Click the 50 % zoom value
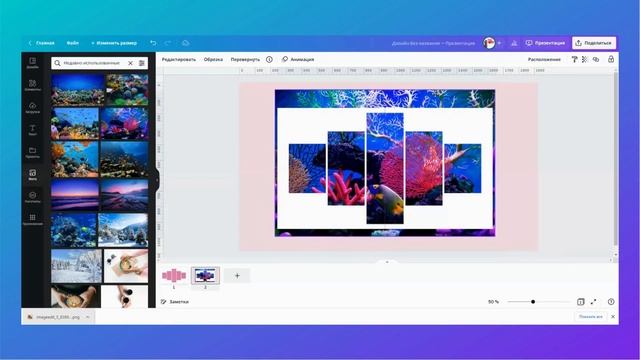 click(x=493, y=302)
